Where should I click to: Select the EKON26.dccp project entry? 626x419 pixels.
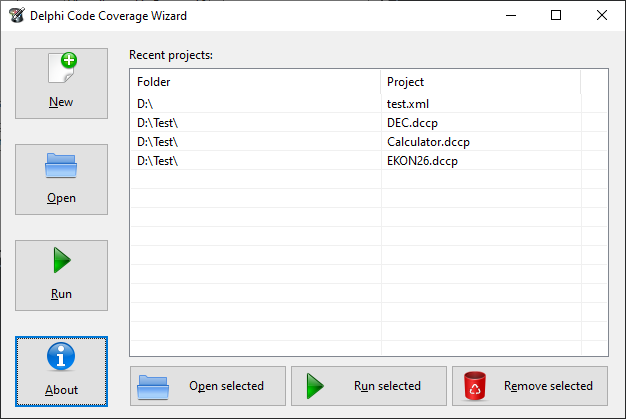(x=422, y=161)
